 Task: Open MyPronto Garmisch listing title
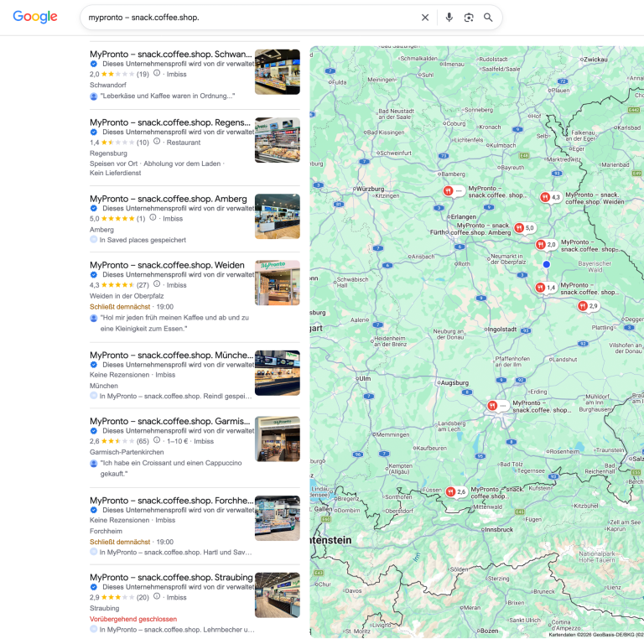tap(169, 421)
